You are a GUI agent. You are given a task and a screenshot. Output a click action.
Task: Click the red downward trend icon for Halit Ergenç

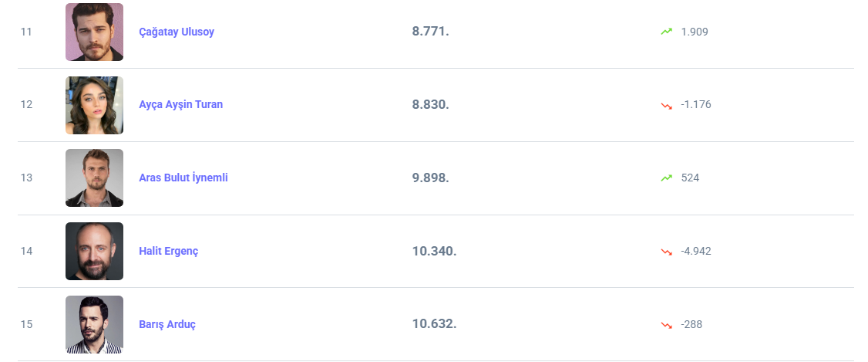click(x=667, y=252)
